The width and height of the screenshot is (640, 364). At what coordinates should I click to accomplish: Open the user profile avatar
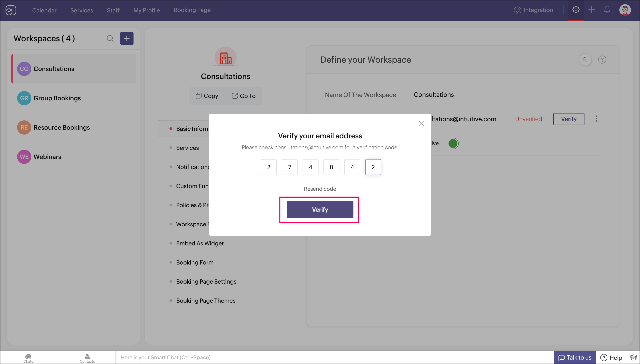pyautogui.click(x=625, y=10)
